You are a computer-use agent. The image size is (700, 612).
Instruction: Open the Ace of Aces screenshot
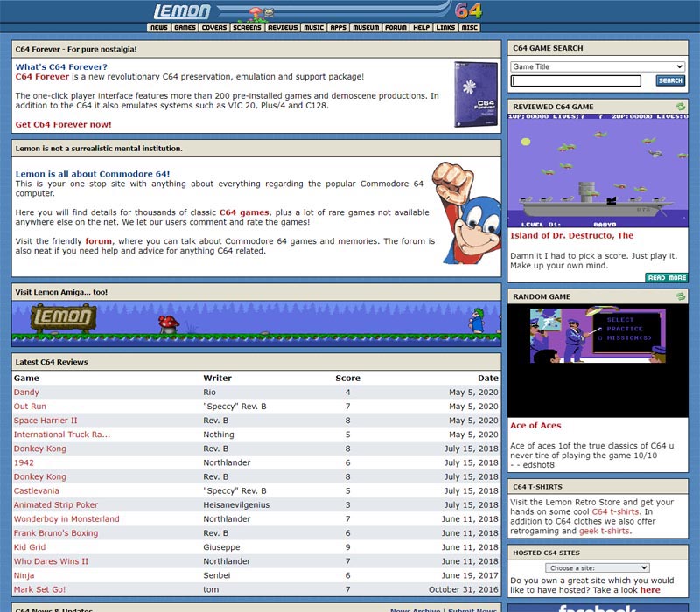[x=598, y=361]
